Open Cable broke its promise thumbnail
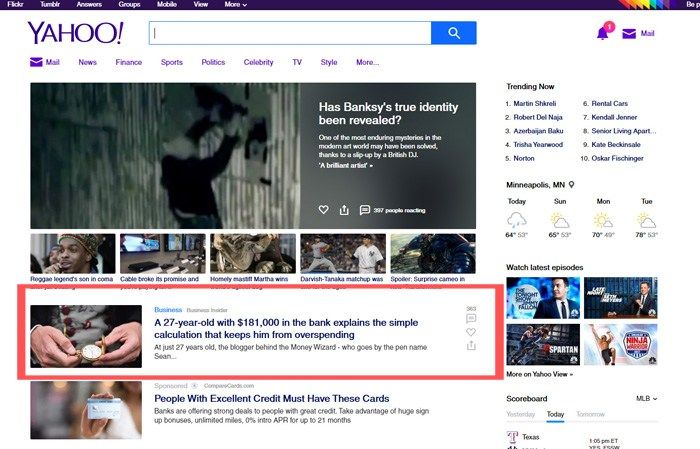This screenshot has width=700, height=449. (x=163, y=254)
